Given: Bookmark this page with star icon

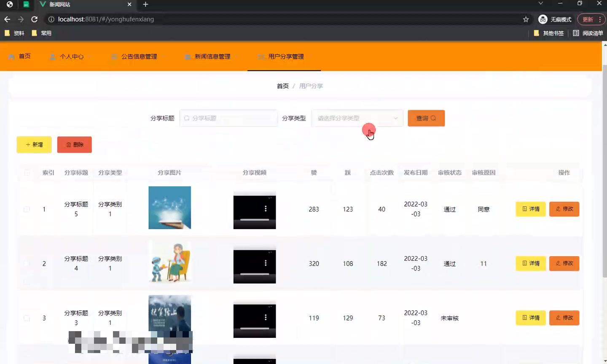Looking at the screenshot, I should 526,19.
